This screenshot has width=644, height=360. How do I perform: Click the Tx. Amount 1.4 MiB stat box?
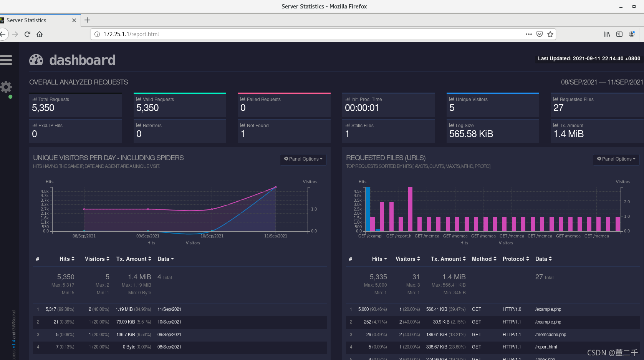tap(597, 131)
